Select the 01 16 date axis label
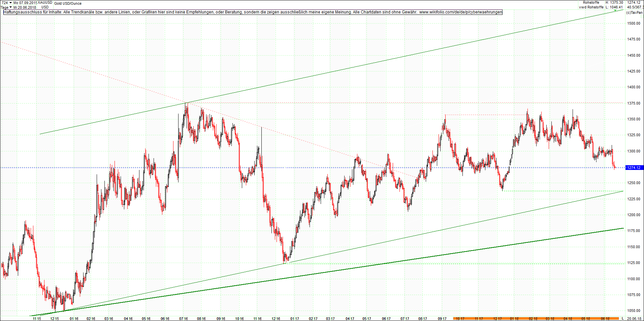This screenshot has height=321, width=644. [x=73, y=318]
